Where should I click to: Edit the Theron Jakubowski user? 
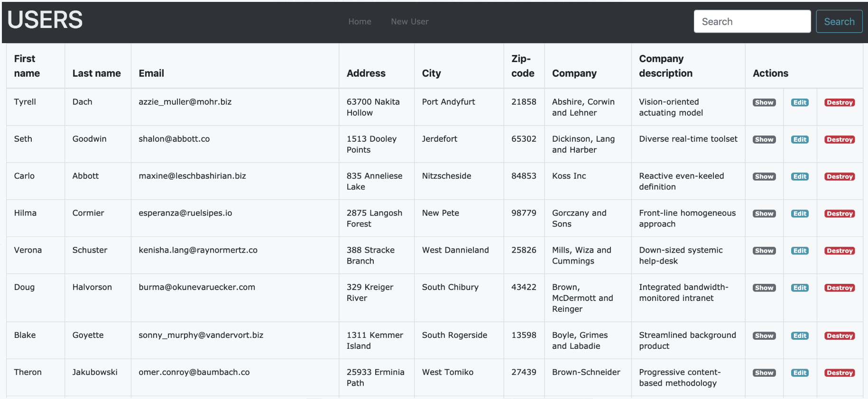(x=800, y=373)
